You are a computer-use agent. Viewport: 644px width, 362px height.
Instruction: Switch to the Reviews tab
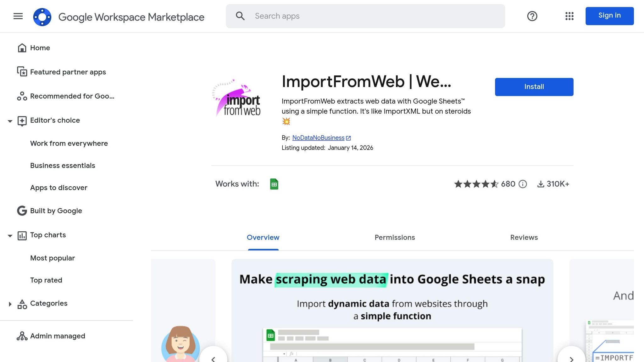[x=524, y=238]
